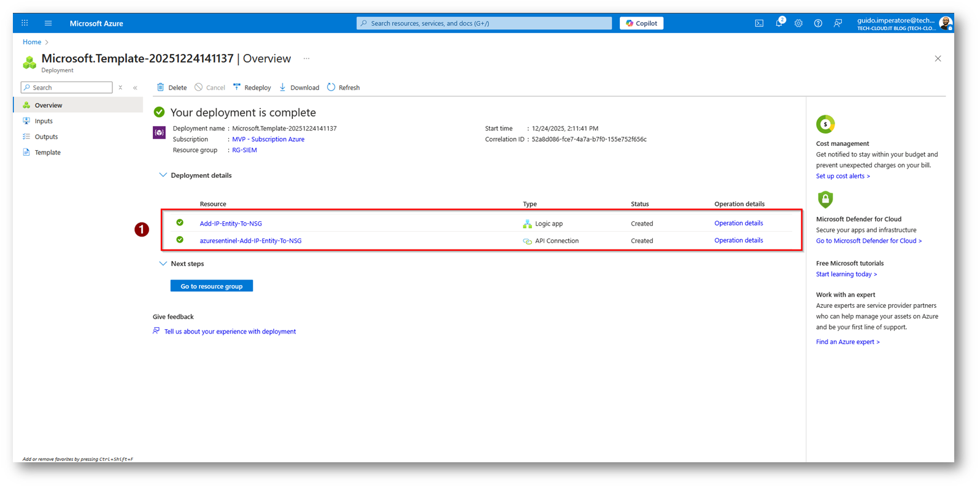Delete the deployment

click(172, 88)
